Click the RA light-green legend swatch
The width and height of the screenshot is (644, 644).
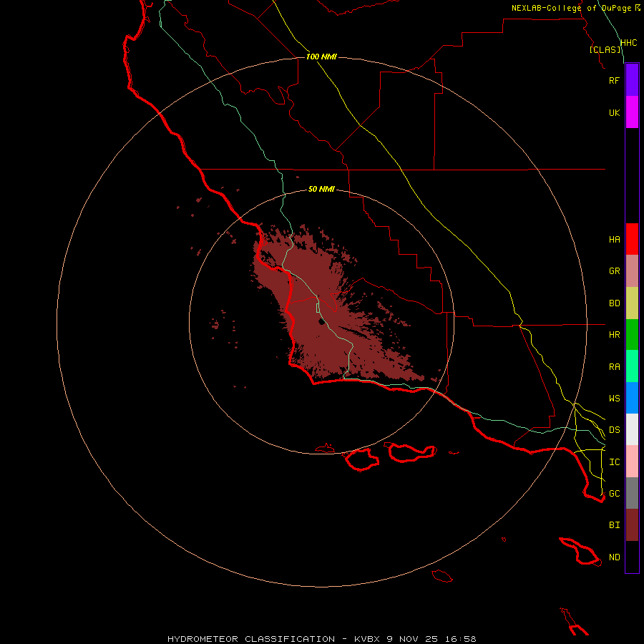point(632,366)
